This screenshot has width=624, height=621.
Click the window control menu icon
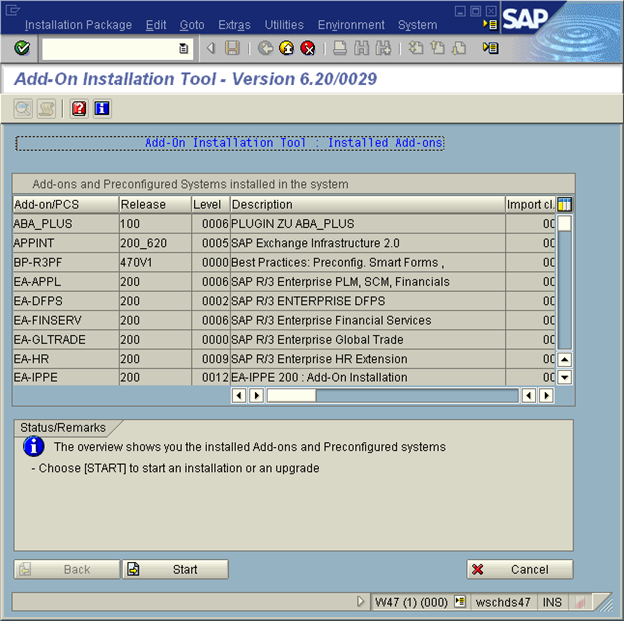(12, 10)
